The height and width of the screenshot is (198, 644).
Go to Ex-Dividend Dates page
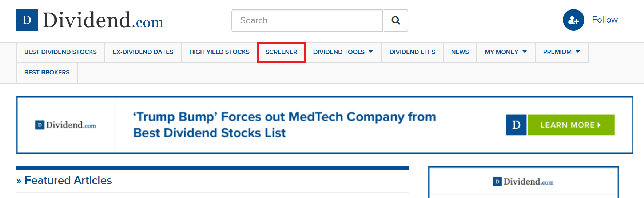click(143, 52)
